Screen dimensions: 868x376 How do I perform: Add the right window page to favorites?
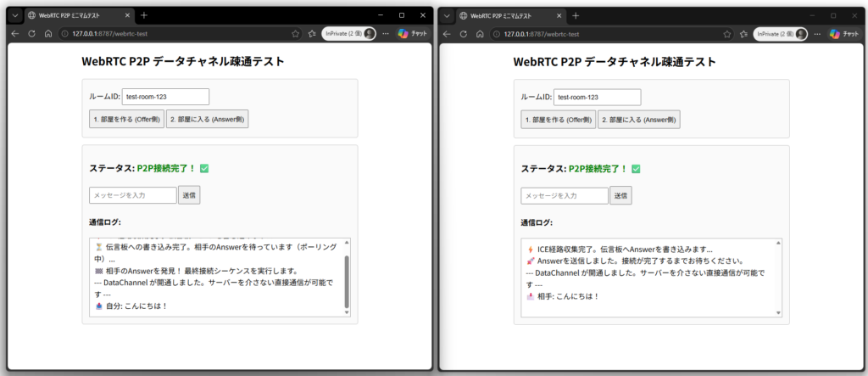[727, 34]
